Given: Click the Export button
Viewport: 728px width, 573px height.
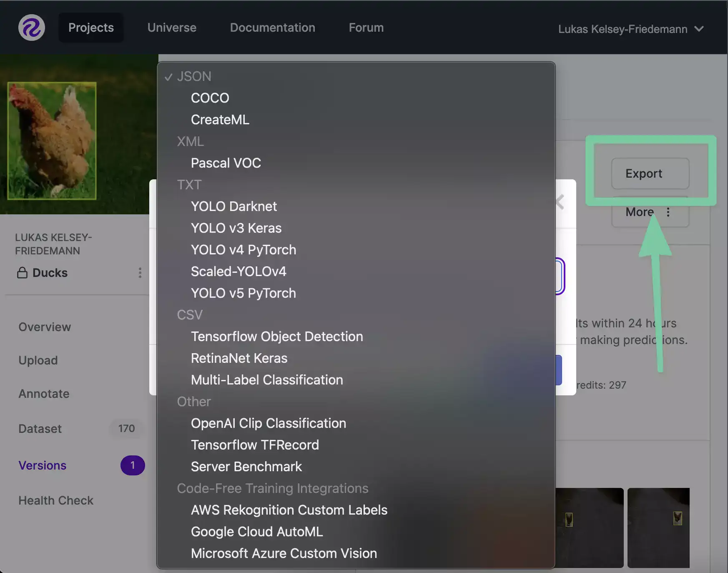Looking at the screenshot, I should tap(650, 173).
